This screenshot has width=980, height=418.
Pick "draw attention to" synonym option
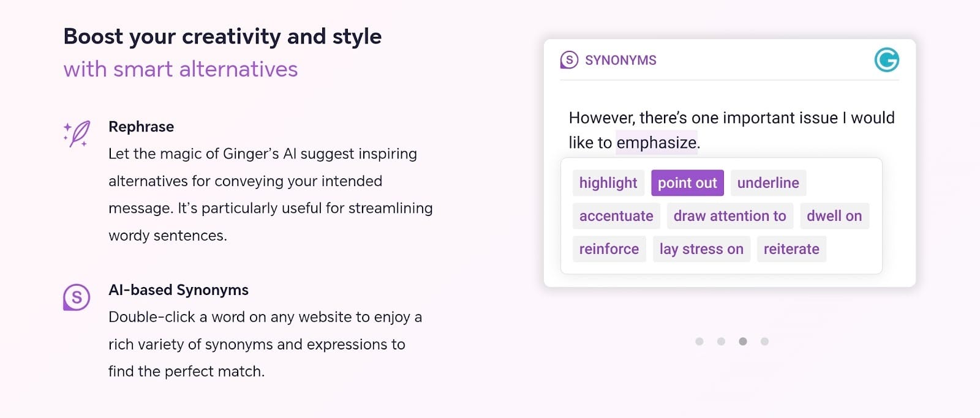tap(729, 216)
